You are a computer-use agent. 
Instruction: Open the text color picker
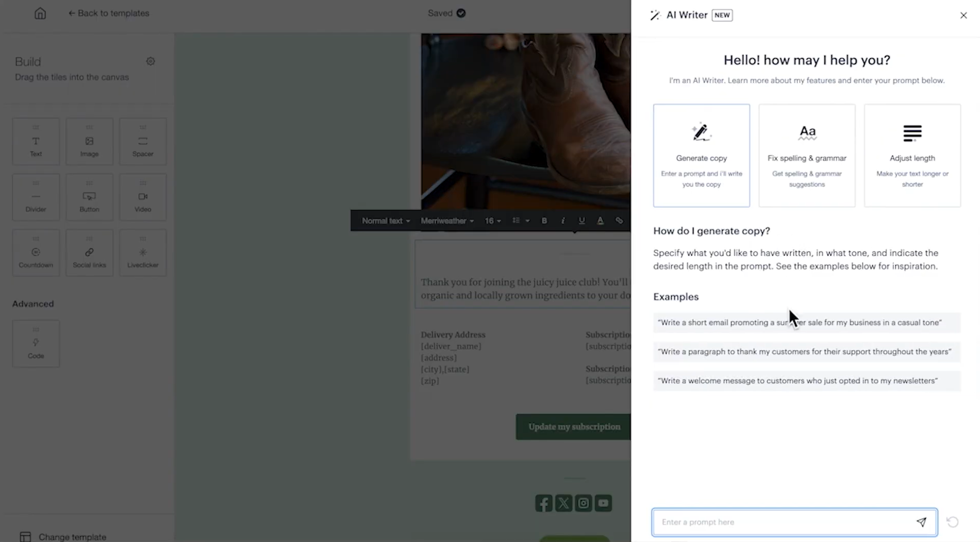click(600, 221)
